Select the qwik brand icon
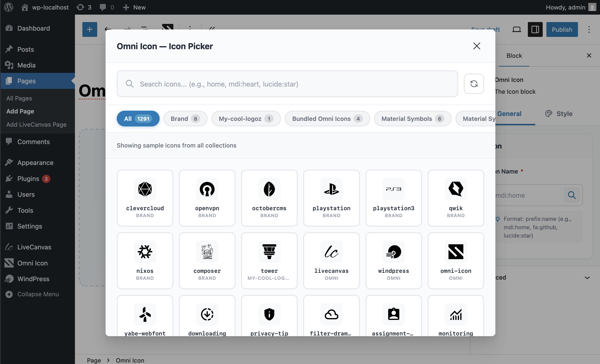 point(455,198)
